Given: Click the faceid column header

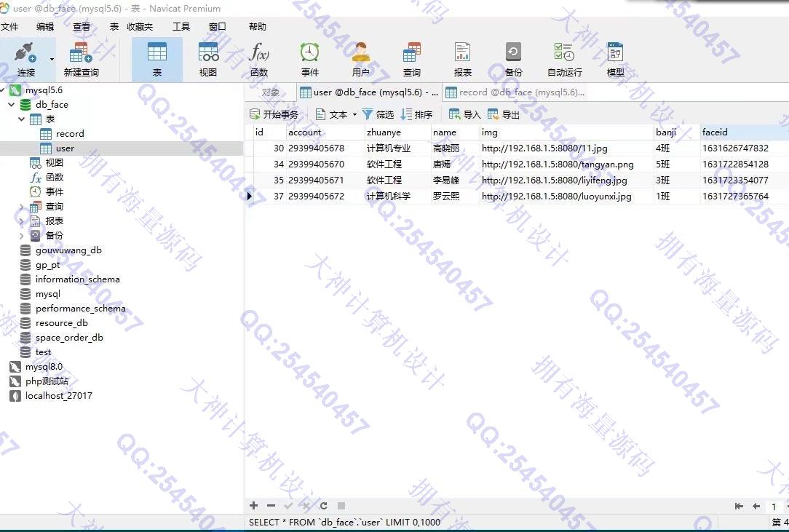Looking at the screenshot, I should (x=744, y=132).
